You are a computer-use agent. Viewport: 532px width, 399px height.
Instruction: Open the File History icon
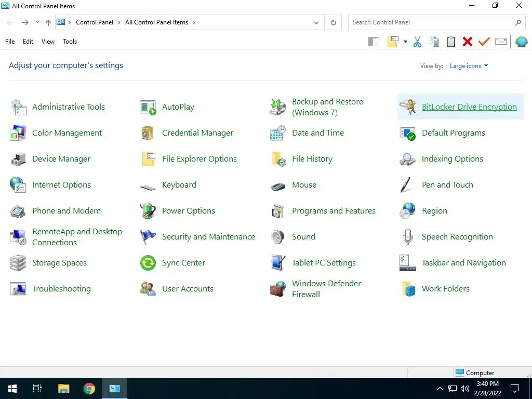(x=278, y=159)
